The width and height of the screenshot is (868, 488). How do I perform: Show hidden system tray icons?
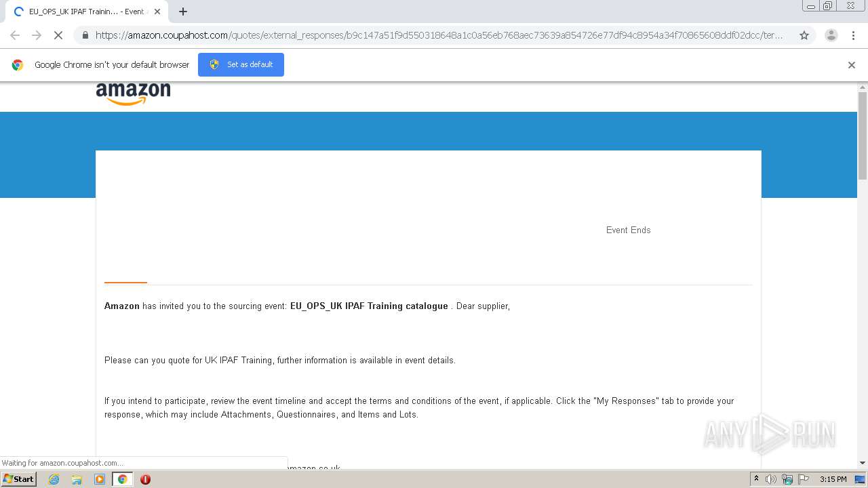pos(756,479)
